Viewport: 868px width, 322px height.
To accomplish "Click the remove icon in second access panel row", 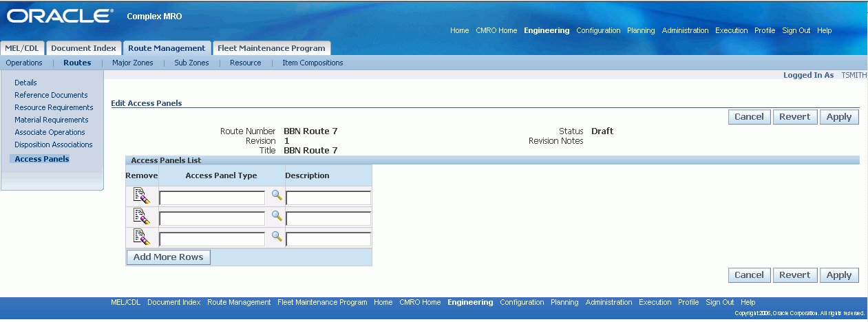I will pyautogui.click(x=141, y=217).
